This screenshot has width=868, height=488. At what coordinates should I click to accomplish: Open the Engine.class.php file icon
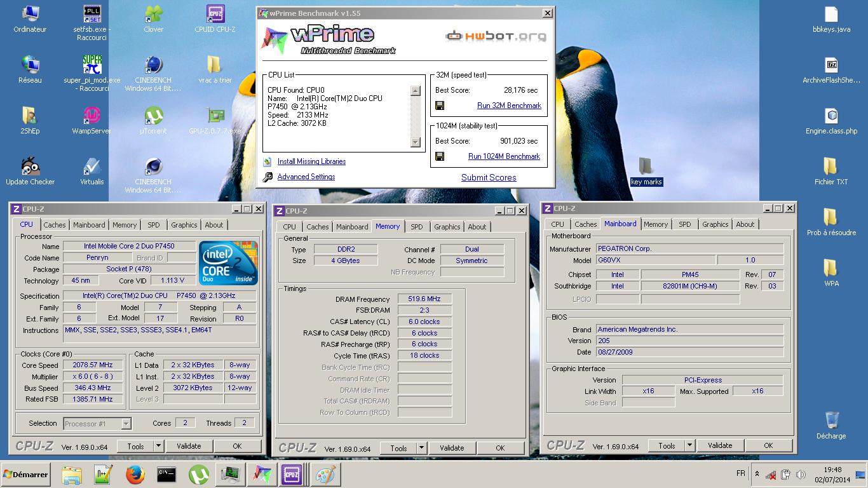point(831,121)
